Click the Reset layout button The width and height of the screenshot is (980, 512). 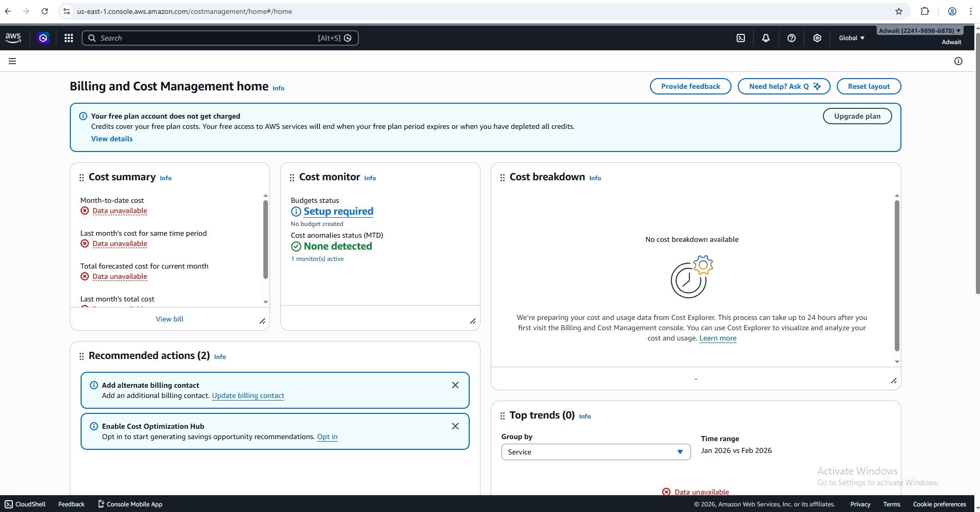click(868, 86)
